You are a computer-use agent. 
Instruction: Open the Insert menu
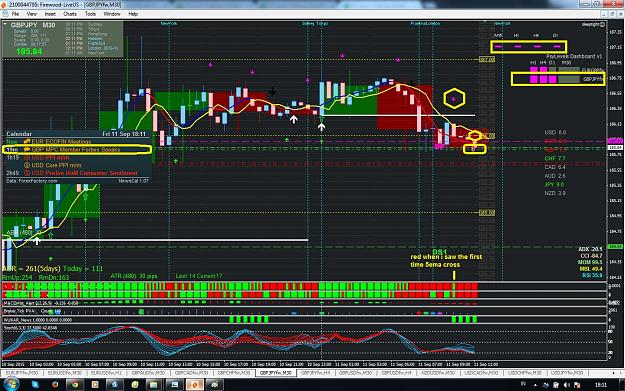[50, 14]
